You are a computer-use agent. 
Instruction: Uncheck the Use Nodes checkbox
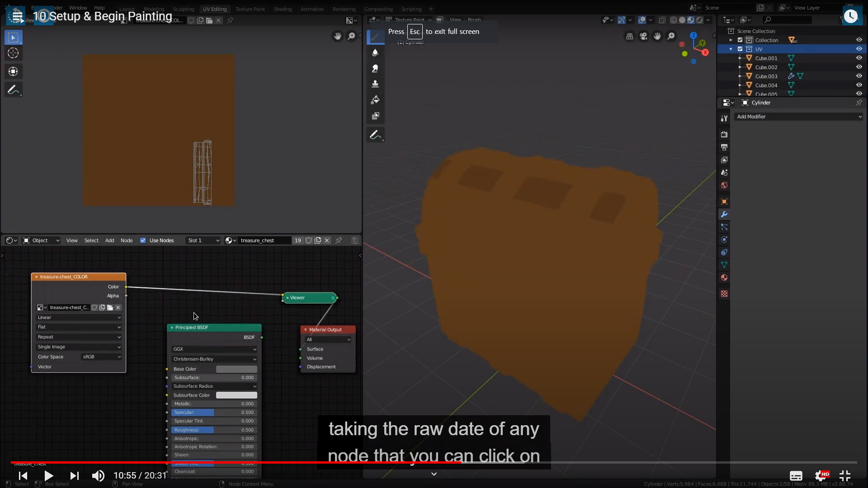click(143, 240)
